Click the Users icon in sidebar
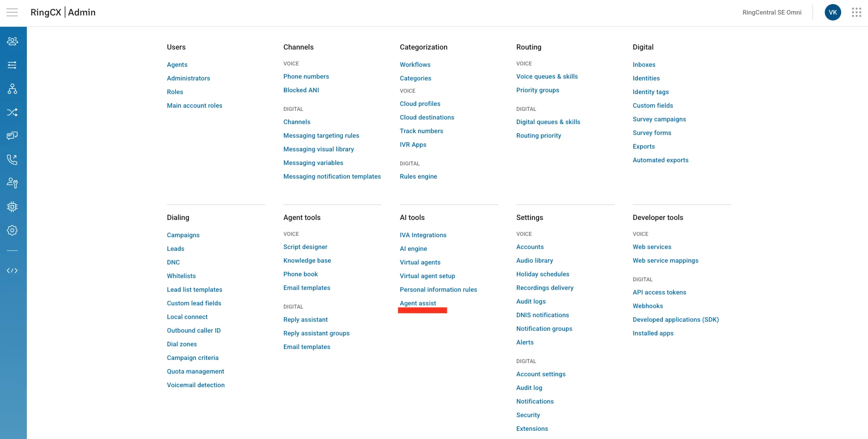The image size is (868, 439). (x=12, y=41)
